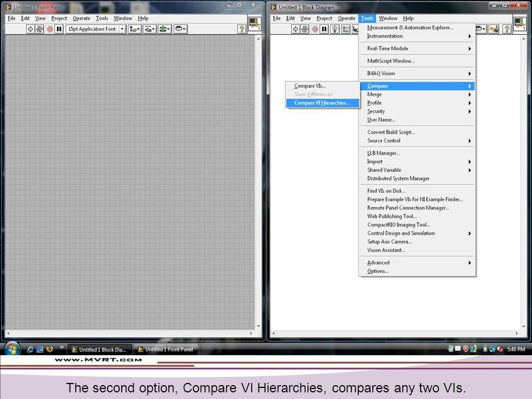Open Reorder dropdown in Front Panel toolbar
Image resolution: width=532 pixels, height=399 pixels.
click(x=181, y=29)
